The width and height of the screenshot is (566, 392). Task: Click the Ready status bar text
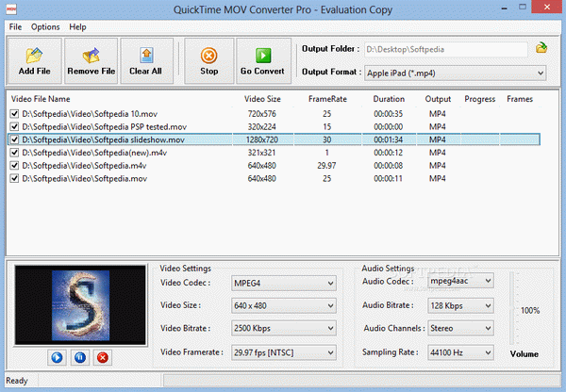(x=17, y=381)
